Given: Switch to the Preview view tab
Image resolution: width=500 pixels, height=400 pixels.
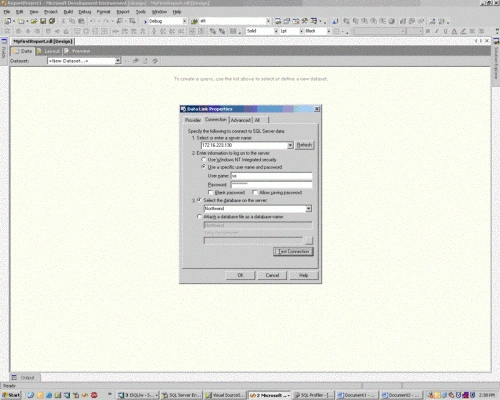Looking at the screenshot, I should pyautogui.click(x=77, y=51).
